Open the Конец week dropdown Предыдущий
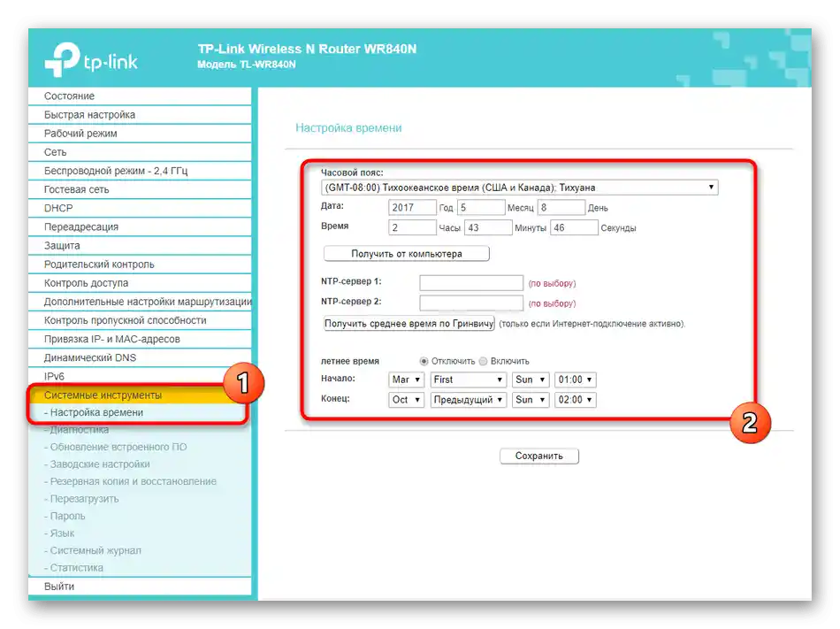 tap(469, 400)
